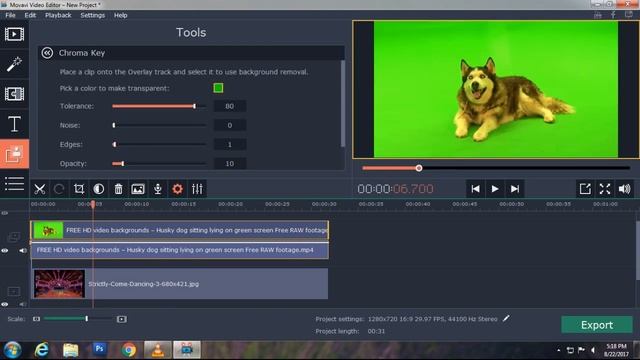Click the Edges value field showing 1

(x=229, y=144)
